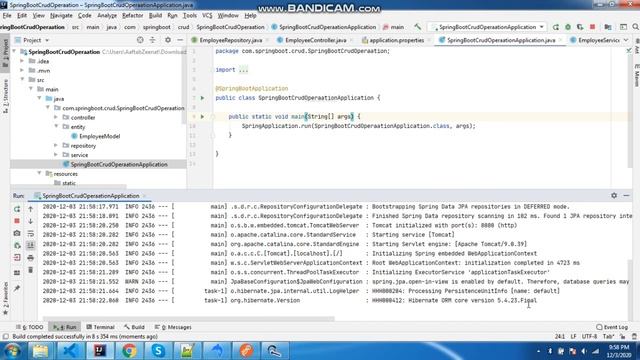Open the run configuration dropdown
This screenshot has width=640, height=360.
point(487,27)
